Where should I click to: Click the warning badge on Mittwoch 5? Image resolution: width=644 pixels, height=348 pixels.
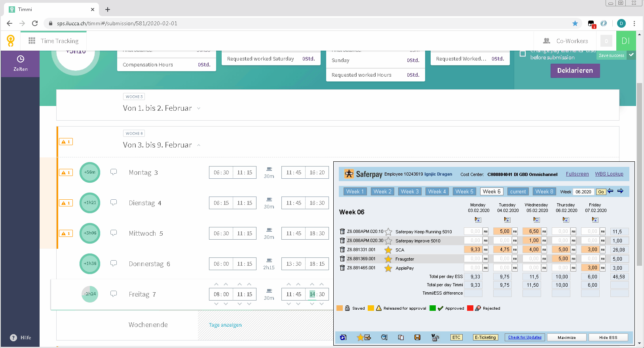click(x=66, y=233)
